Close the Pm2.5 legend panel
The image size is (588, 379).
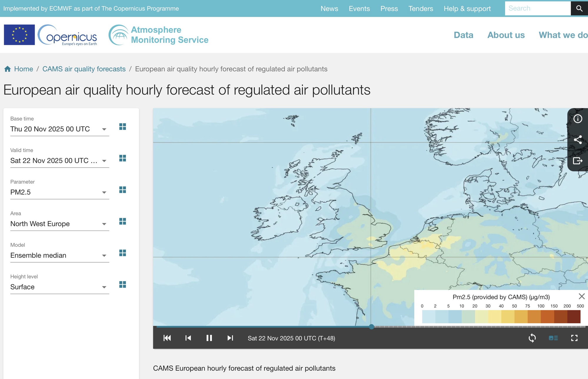[x=581, y=296]
